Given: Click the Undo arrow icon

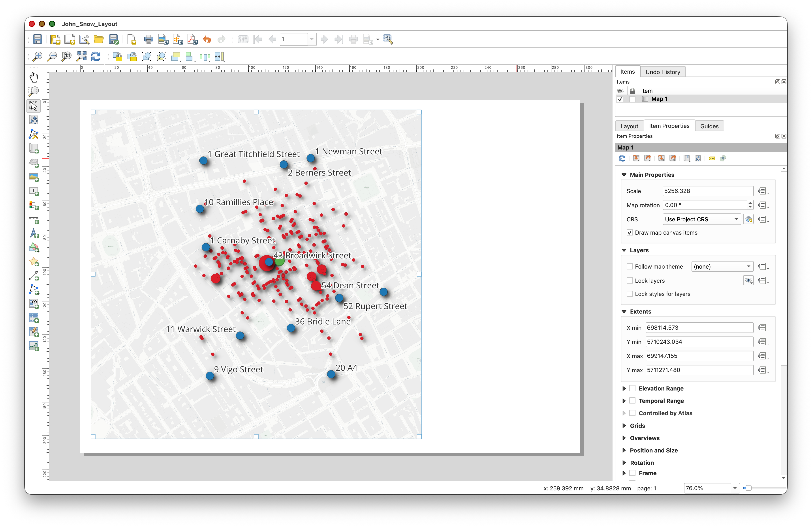Looking at the screenshot, I should coord(207,39).
